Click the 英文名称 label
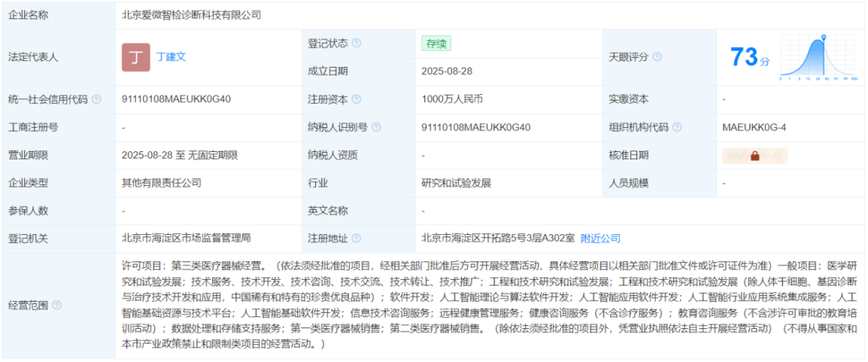 tap(328, 212)
